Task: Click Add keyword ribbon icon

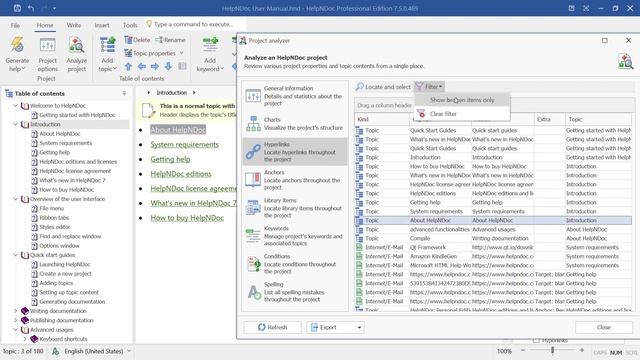Action: pyautogui.click(x=210, y=54)
